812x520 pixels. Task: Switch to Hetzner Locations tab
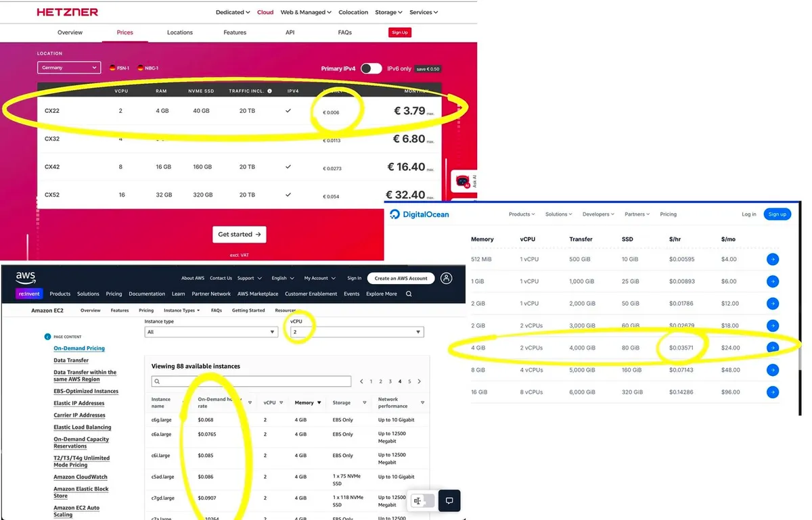180,32
